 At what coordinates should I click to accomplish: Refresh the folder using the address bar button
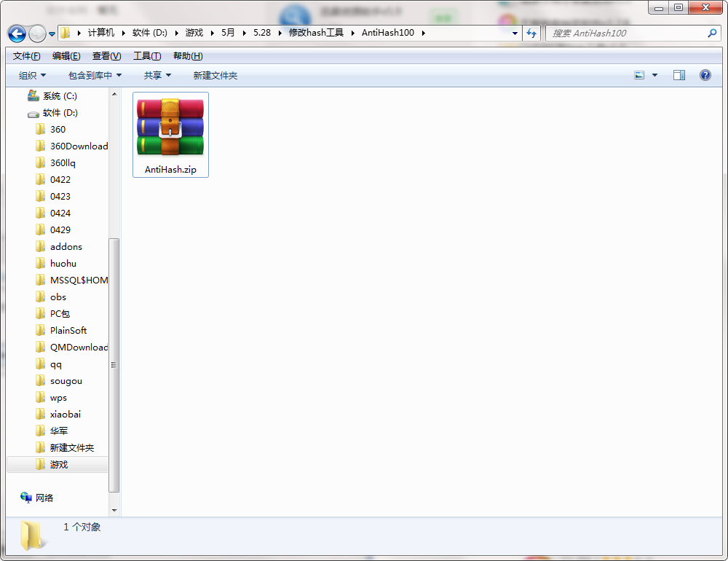point(531,33)
